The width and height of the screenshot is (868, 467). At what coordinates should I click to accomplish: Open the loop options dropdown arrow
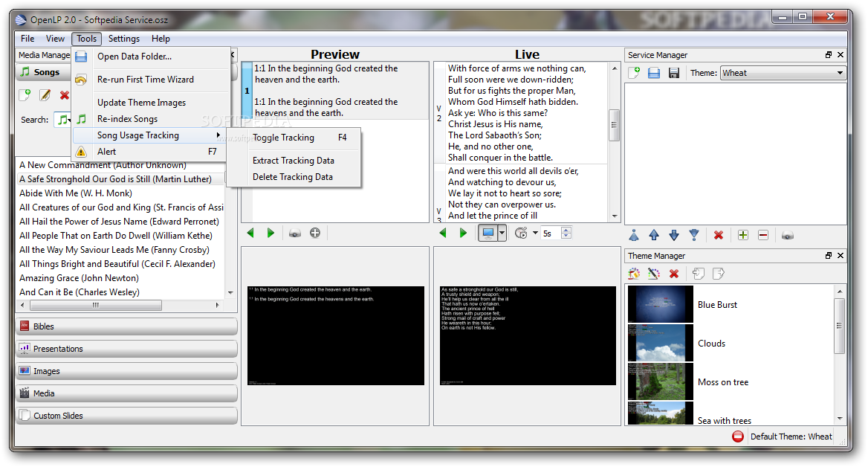click(535, 233)
